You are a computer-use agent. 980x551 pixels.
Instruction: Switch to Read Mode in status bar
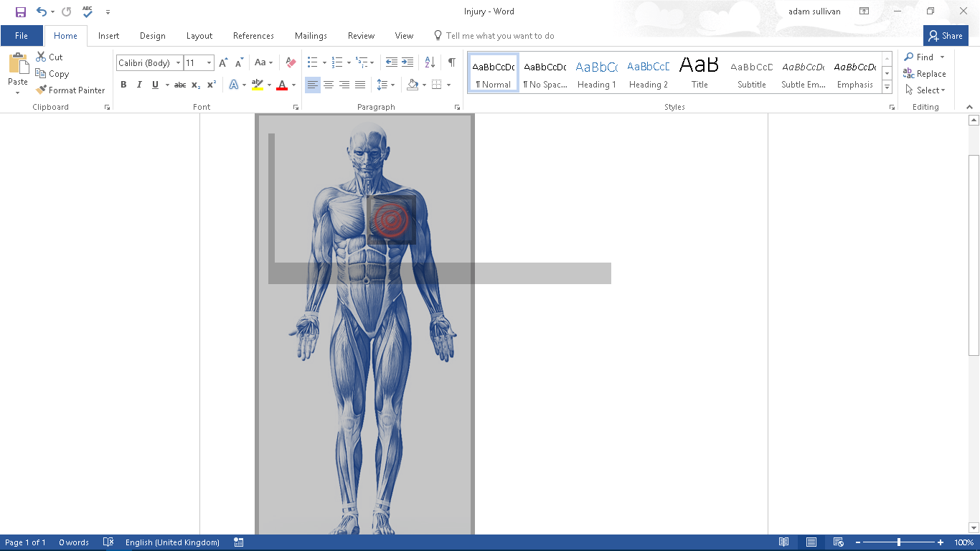pos(783,542)
